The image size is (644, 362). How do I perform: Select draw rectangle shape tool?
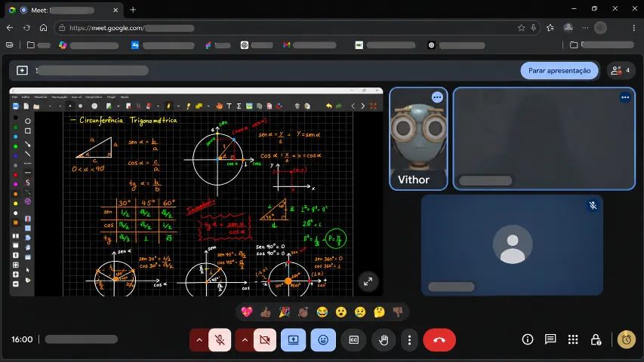coord(27,131)
